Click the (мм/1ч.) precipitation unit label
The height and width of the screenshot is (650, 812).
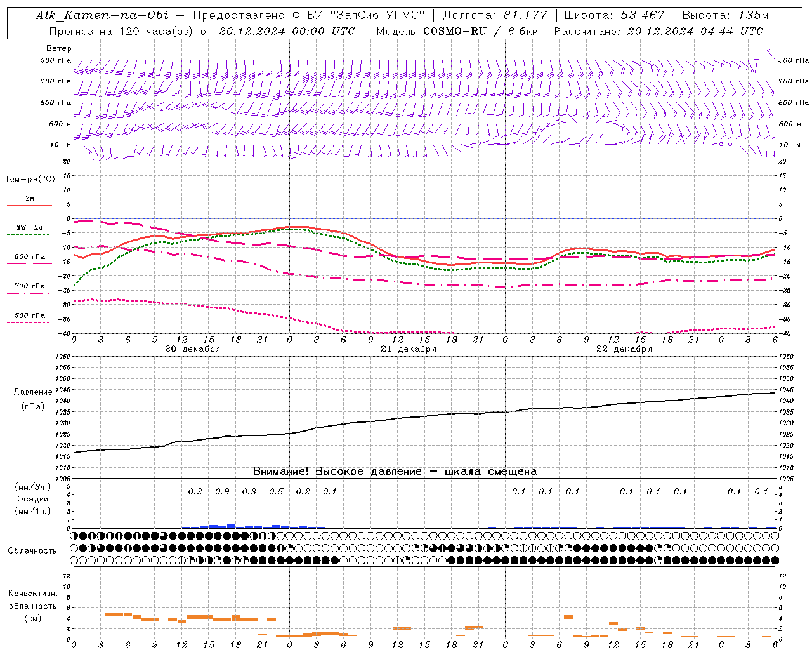32,512
